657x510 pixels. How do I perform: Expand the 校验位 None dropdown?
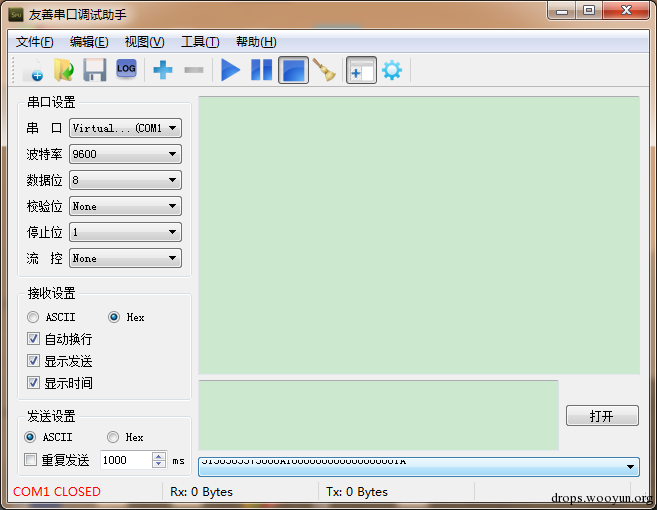click(x=125, y=206)
